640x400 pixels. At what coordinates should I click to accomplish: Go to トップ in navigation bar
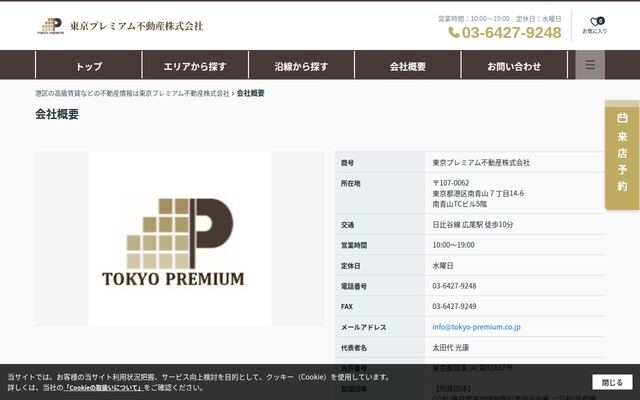pos(89,66)
